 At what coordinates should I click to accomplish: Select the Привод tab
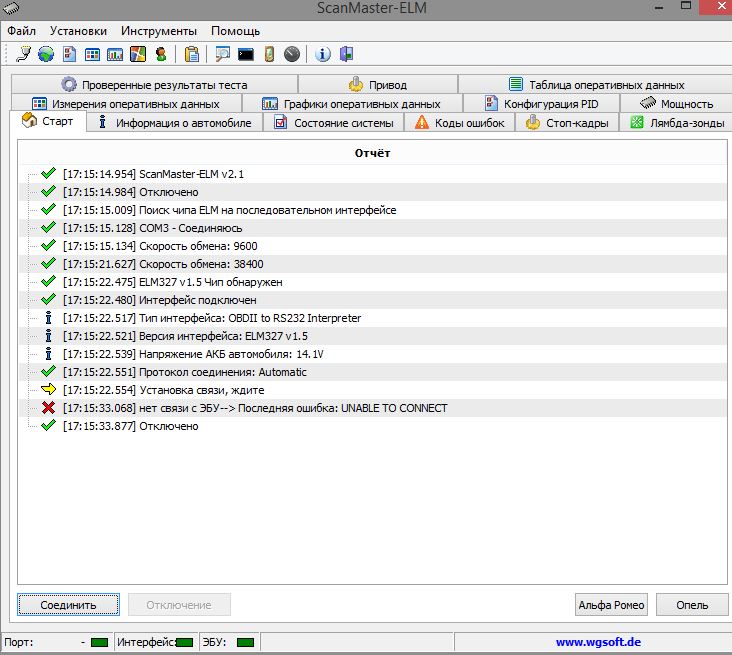pos(378,85)
